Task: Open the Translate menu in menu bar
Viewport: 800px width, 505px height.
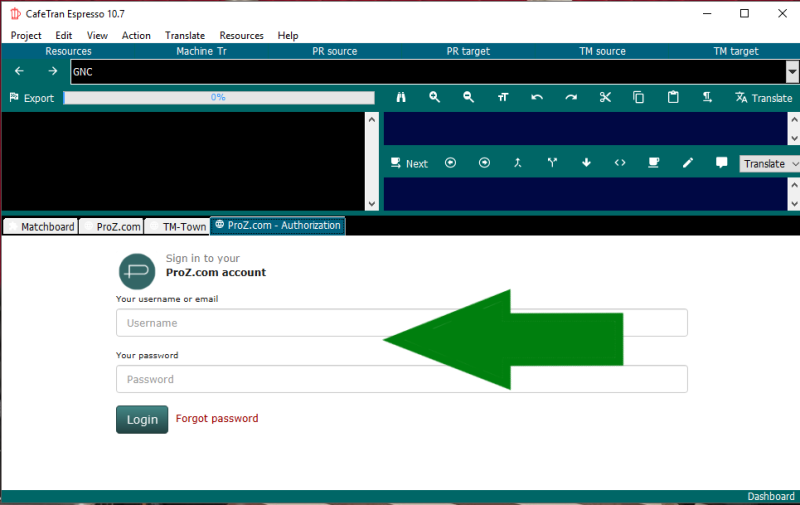Action: pyautogui.click(x=185, y=35)
